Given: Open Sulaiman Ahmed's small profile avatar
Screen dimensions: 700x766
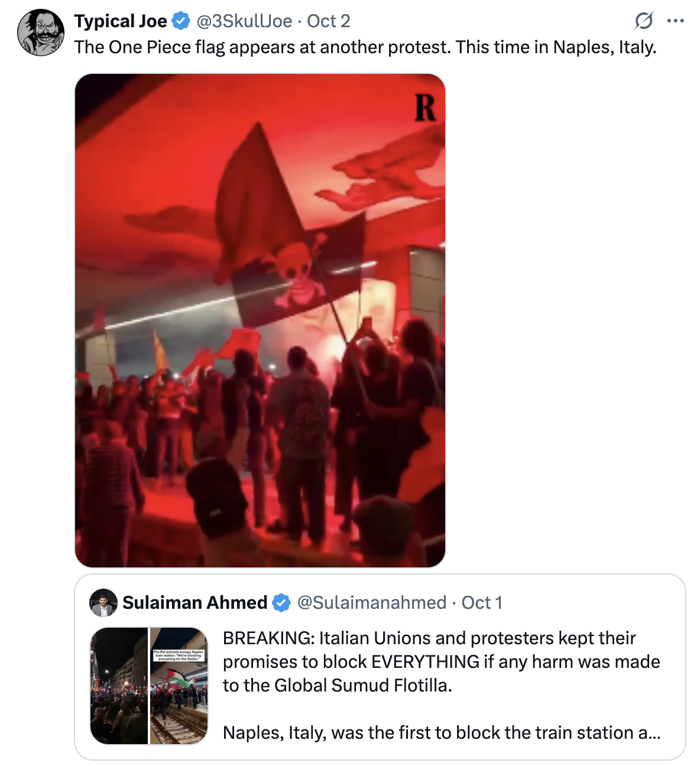Looking at the screenshot, I should 103,603.
